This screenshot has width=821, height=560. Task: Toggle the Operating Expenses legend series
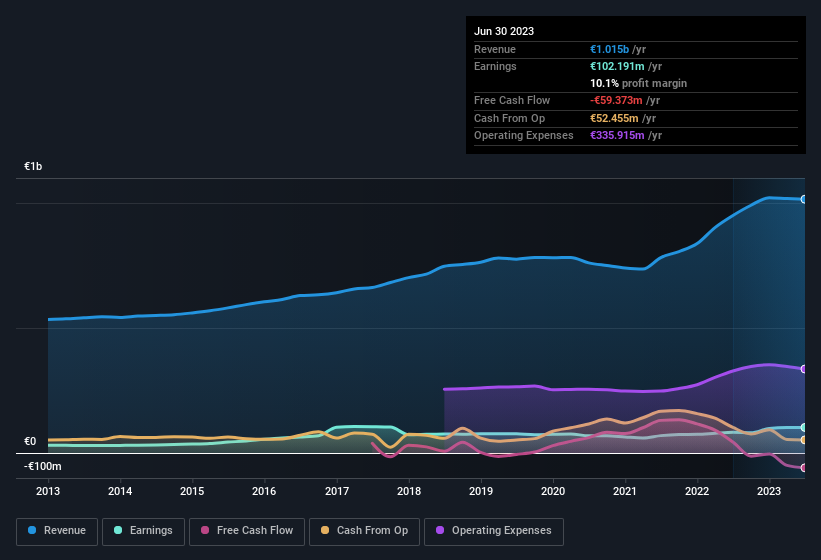click(x=493, y=531)
